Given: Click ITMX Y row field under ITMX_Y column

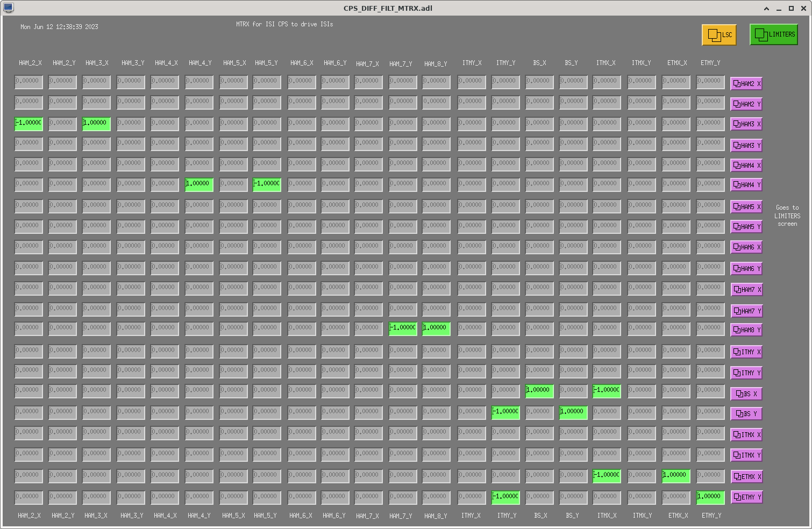Looking at the screenshot, I should [x=642, y=454].
